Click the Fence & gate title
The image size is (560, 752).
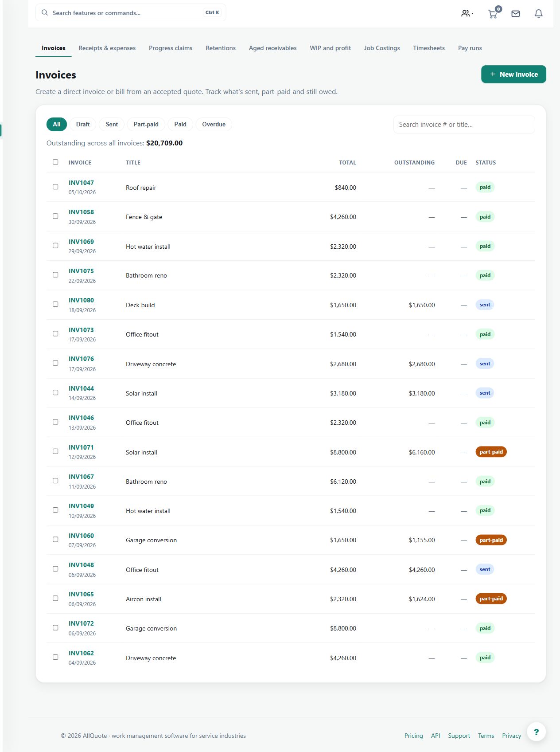144,217
